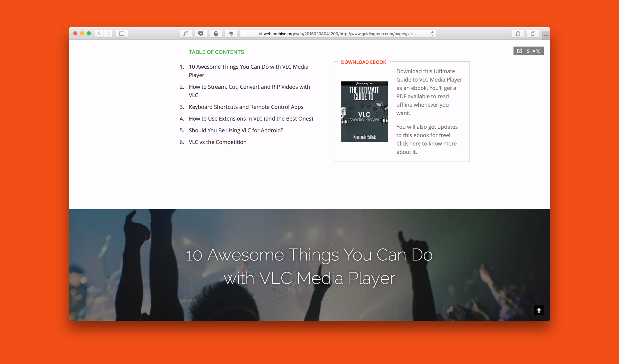
Task: Click the "DOWNLOAD EBOOK" heading
Action: point(363,62)
